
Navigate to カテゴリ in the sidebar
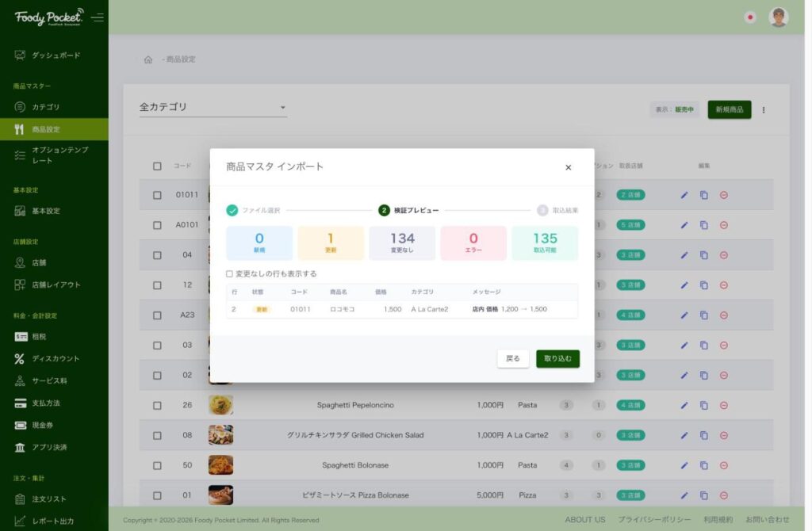click(55, 107)
